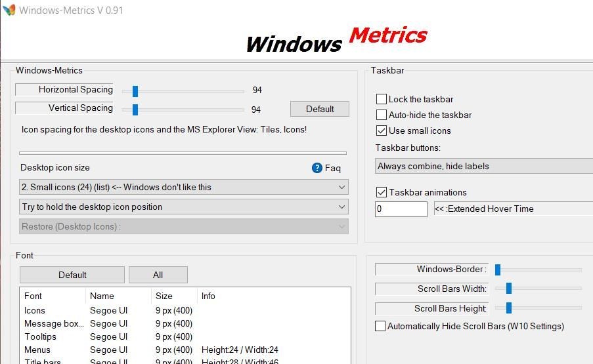Enable Lock the taskbar checkbox
Screen dimensions: 593x364
coord(381,99)
